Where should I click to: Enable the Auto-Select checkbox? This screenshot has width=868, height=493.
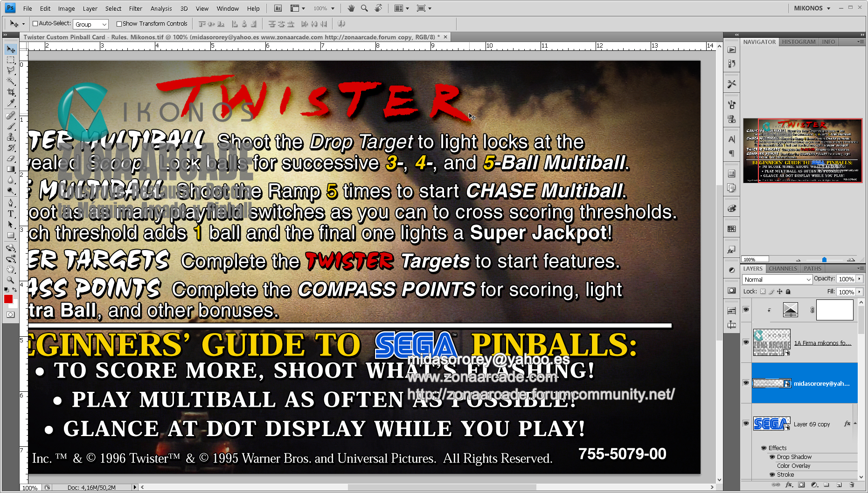pyautogui.click(x=35, y=23)
